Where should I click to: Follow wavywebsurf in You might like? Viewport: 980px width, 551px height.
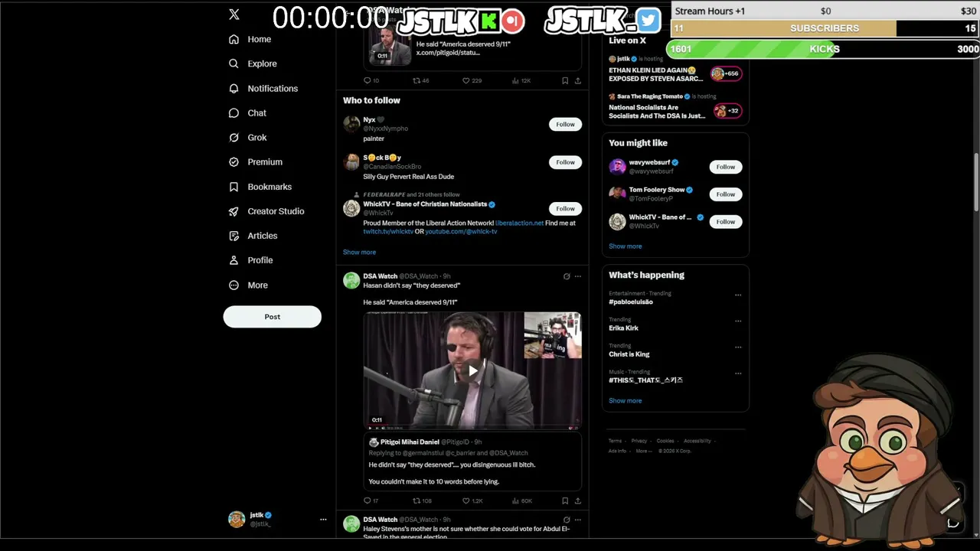click(x=726, y=167)
